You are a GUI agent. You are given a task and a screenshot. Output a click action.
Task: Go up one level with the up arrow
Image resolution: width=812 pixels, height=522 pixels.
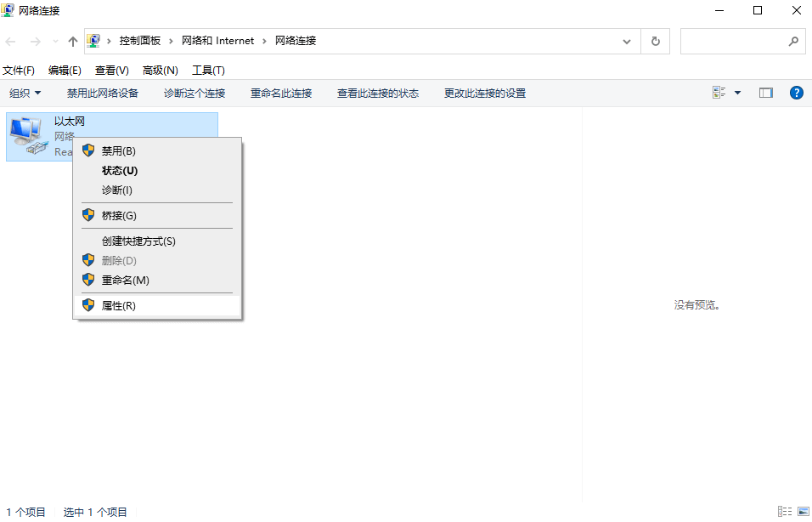[x=72, y=40]
